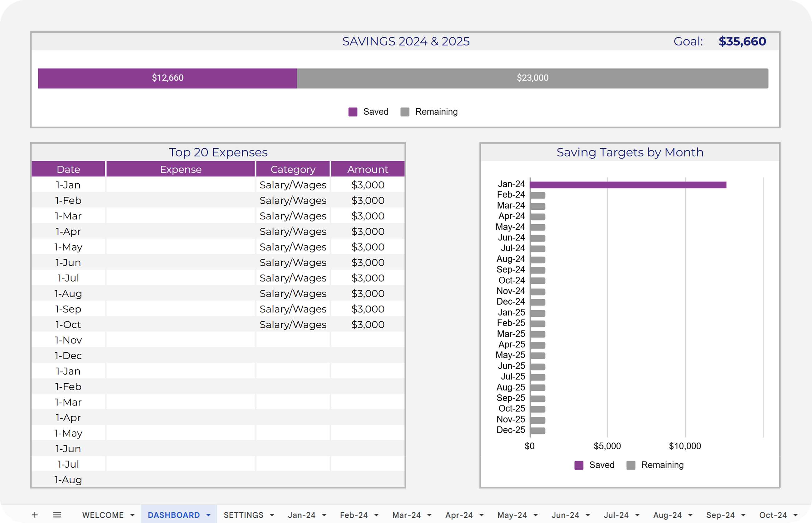812x523 pixels.
Task: Click purple Saved legend swatch in savings chart
Action: pos(353,112)
